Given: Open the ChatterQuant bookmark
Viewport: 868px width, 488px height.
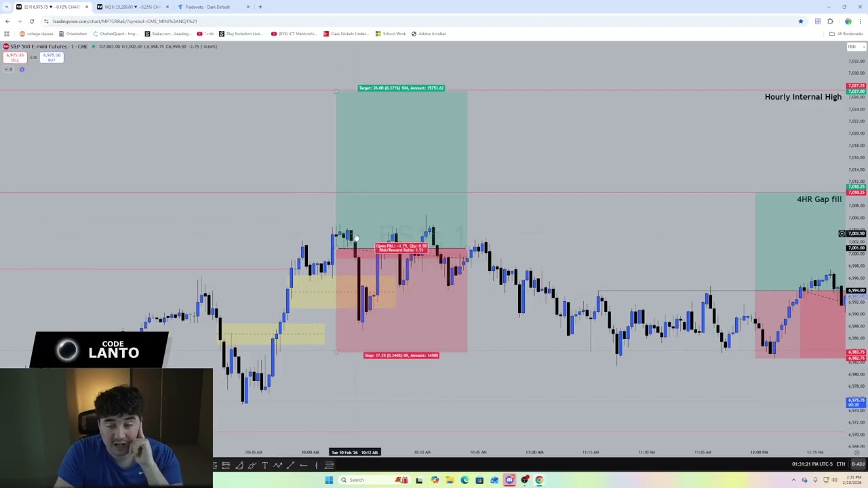Looking at the screenshot, I should pos(116,33).
